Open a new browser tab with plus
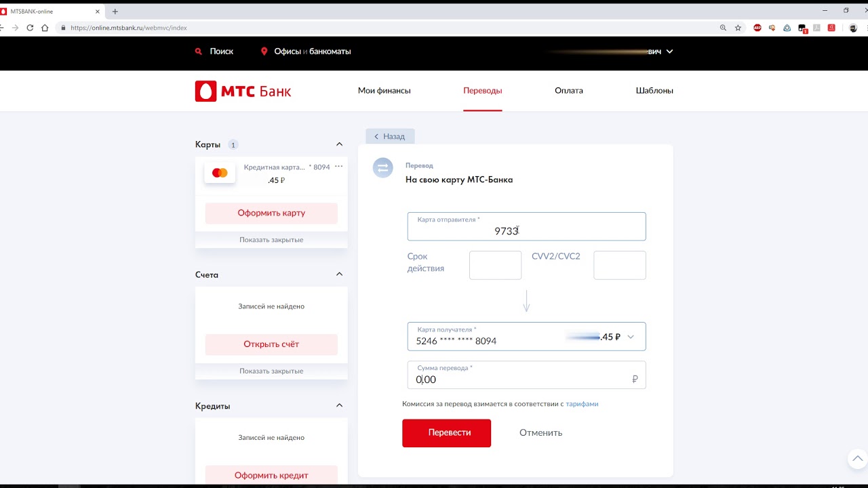 click(x=115, y=12)
